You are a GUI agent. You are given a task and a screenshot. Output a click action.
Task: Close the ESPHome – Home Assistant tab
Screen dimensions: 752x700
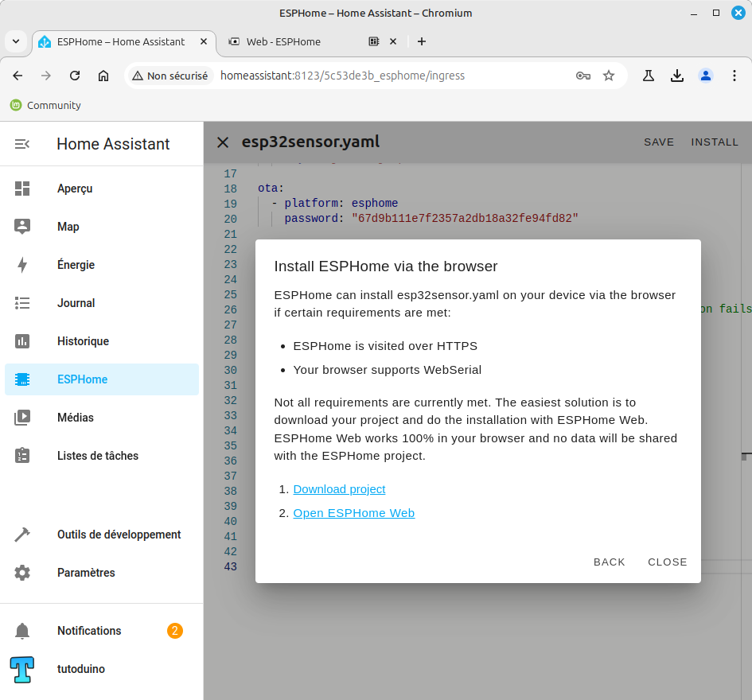coord(204,41)
